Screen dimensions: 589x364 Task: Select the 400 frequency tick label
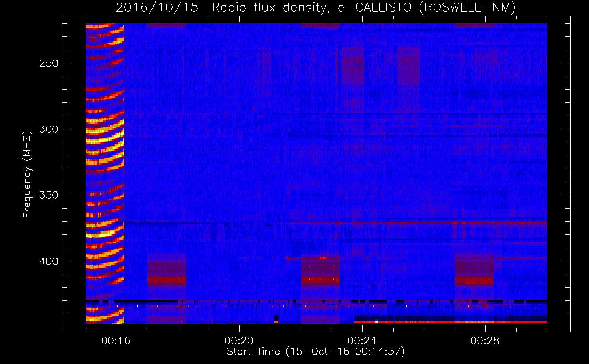click(x=49, y=261)
